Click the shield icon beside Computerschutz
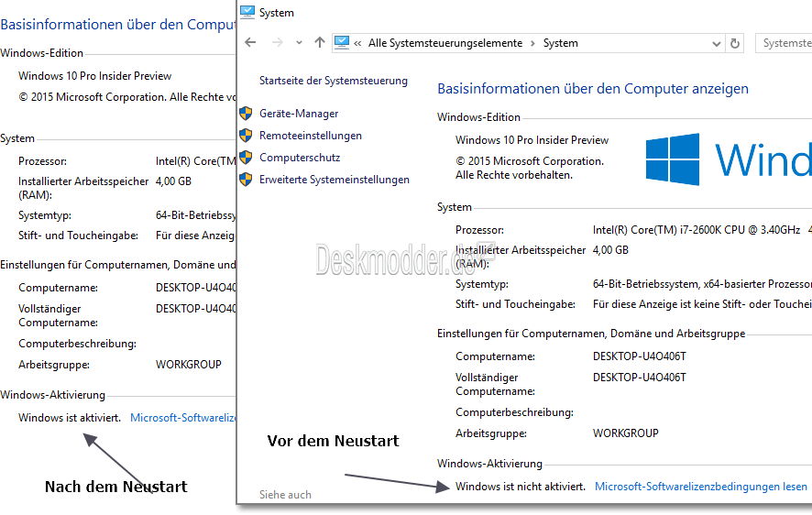 (x=246, y=158)
